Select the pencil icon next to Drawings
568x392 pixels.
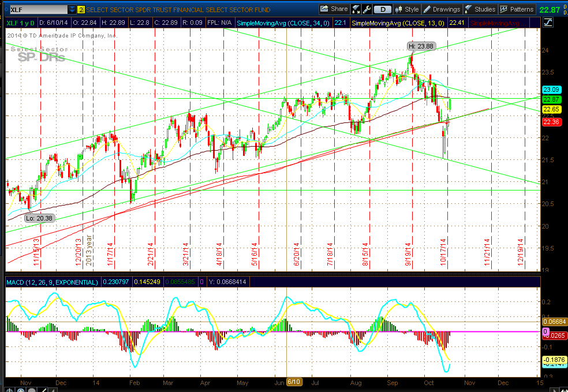click(x=428, y=10)
